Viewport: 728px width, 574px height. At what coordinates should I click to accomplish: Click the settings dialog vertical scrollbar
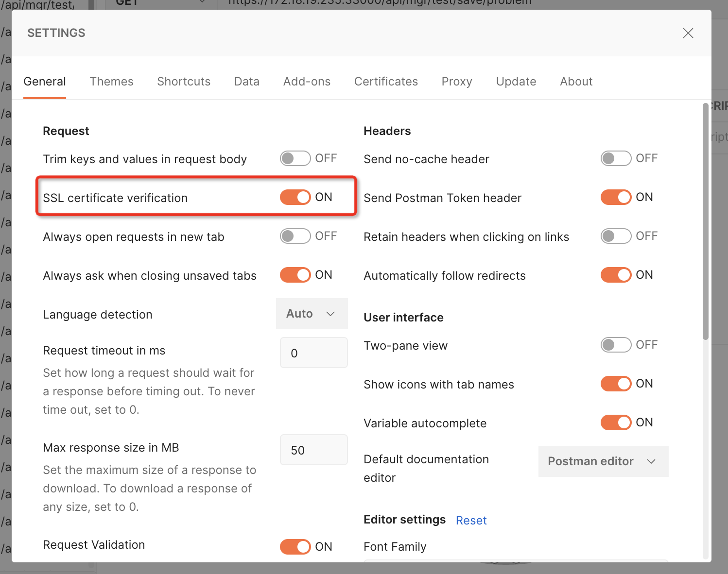click(x=706, y=221)
